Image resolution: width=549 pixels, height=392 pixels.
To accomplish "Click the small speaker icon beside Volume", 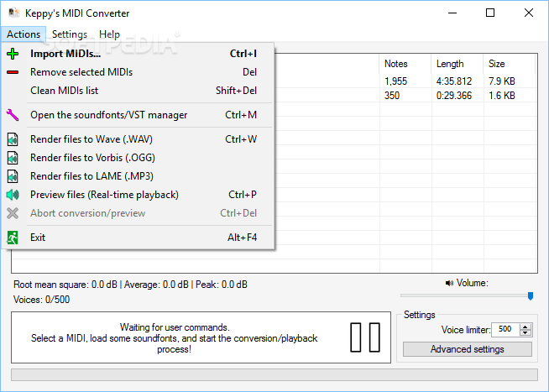I will pos(449,283).
